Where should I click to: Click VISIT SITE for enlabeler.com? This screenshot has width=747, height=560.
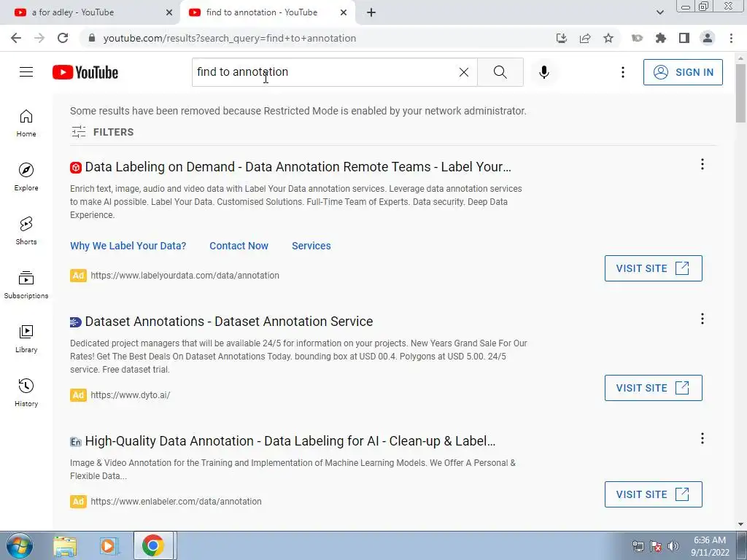tap(653, 494)
